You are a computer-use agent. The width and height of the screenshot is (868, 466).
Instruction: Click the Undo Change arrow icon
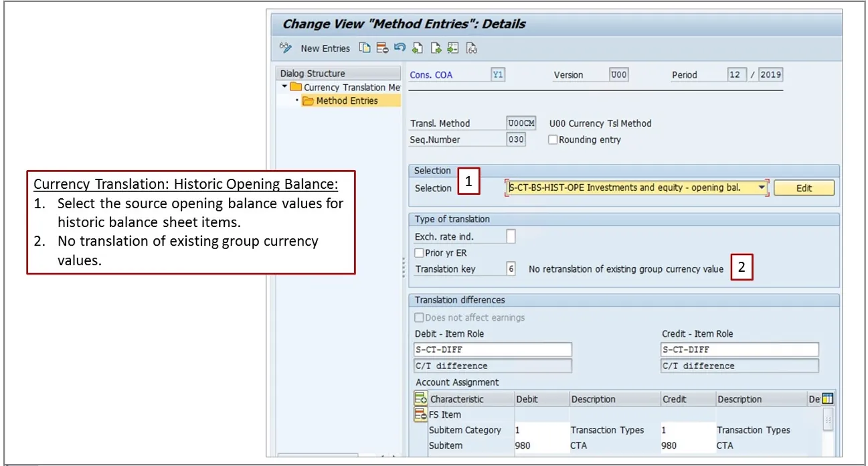400,48
